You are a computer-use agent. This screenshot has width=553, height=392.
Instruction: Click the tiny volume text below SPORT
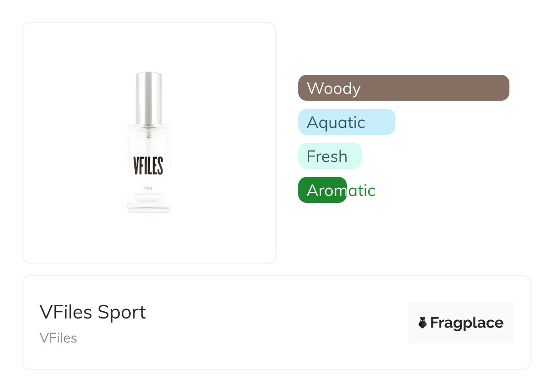(148, 194)
